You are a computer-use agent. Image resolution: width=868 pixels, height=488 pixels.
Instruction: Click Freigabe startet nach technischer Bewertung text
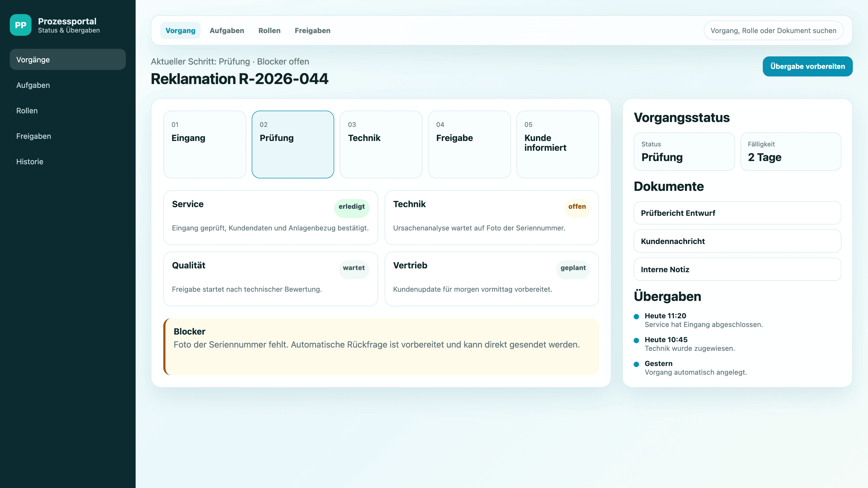247,289
